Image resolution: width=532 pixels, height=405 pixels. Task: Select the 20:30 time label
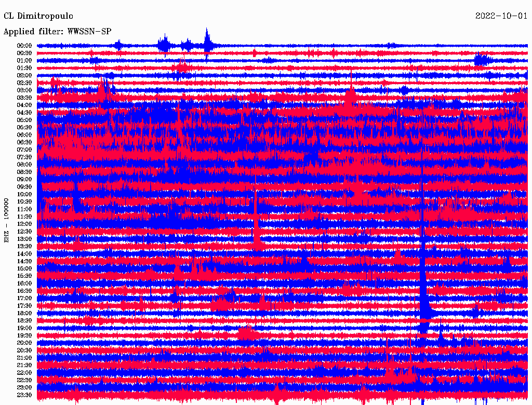pyautogui.click(x=24, y=350)
